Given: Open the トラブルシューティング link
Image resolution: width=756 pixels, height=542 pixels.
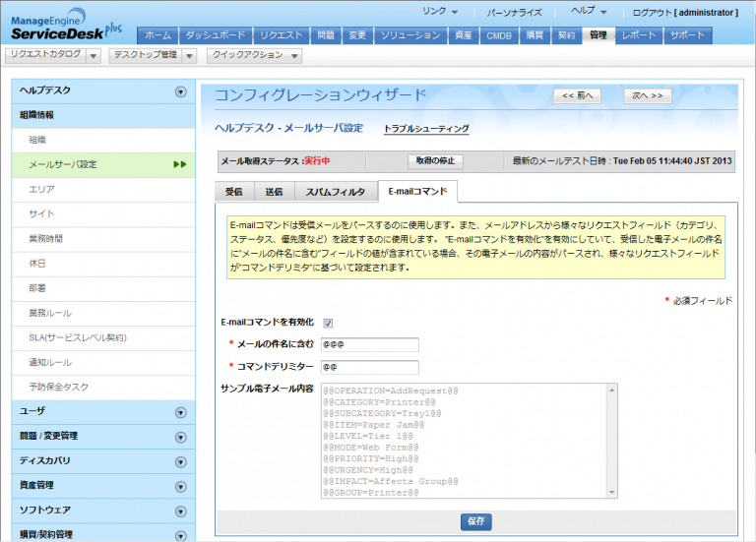Looking at the screenshot, I should 426,129.
